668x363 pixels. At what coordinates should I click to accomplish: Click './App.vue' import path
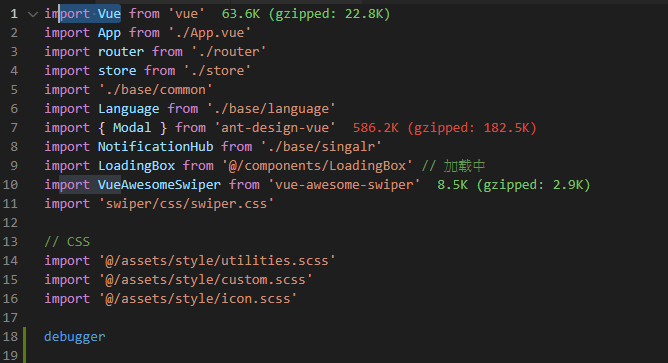pos(210,33)
